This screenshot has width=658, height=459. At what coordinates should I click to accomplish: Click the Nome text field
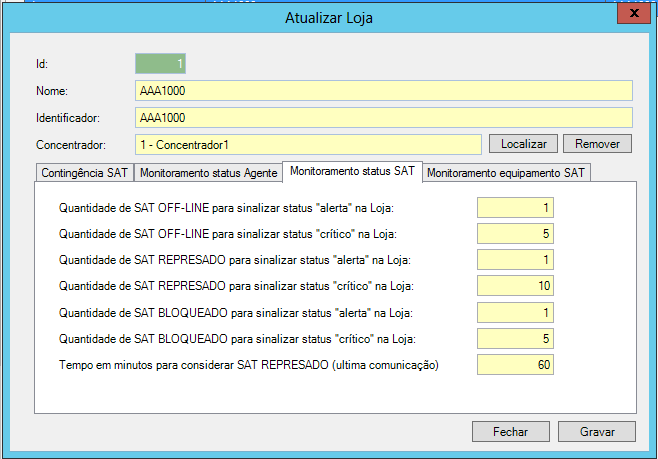point(384,91)
